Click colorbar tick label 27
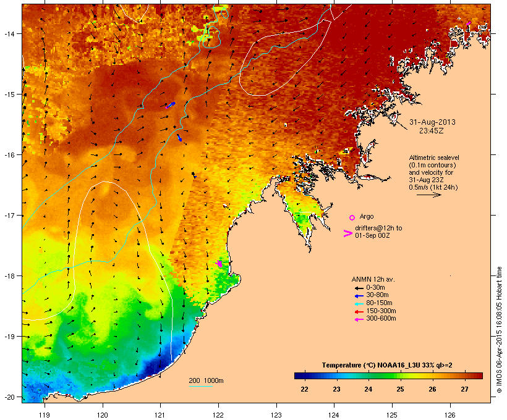Image resolution: width=507 pixels, height=420 pixels. tap(464, 389)
